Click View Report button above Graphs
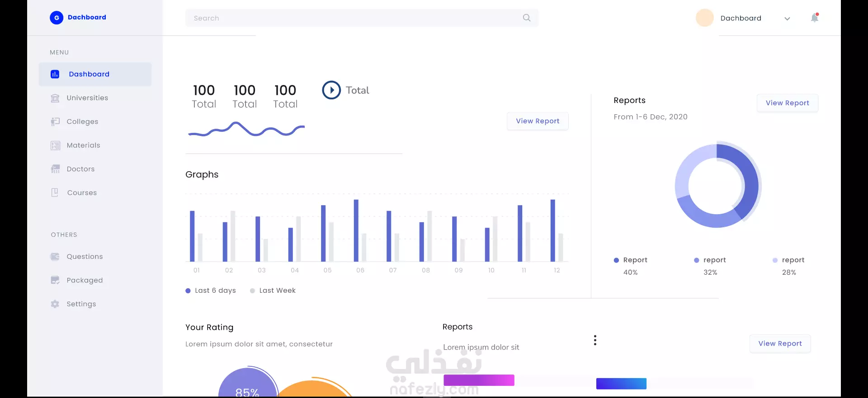This screenshot has height=398, width=868. 538,121
